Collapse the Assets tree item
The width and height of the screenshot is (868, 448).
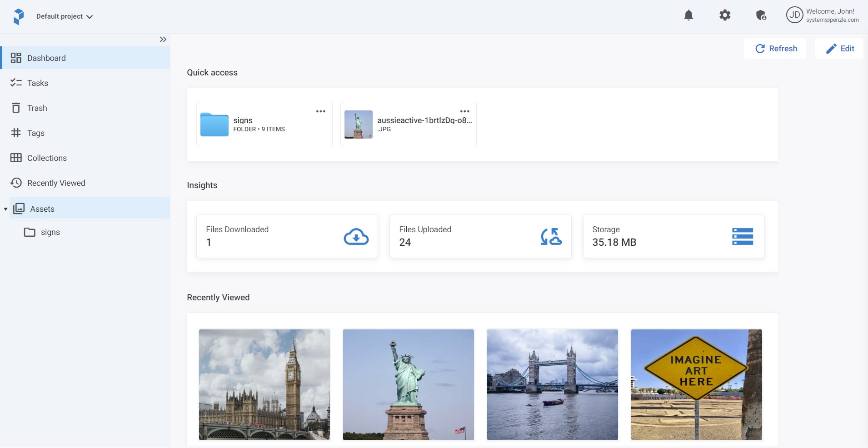point(5,209)
